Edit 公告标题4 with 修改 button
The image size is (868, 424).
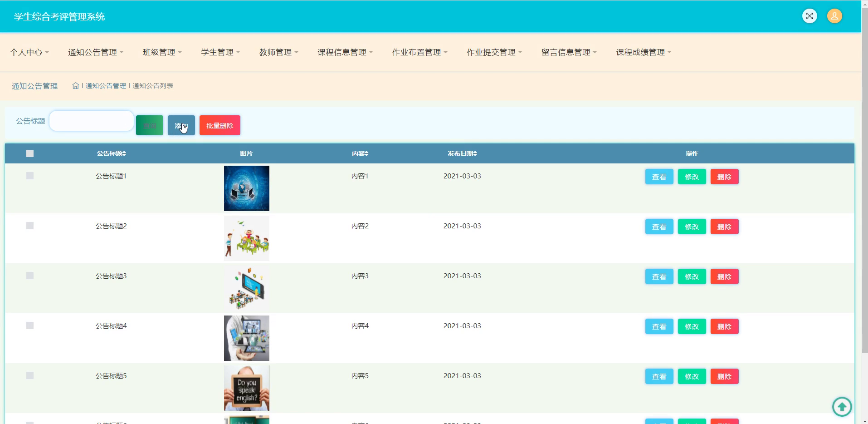692,326
